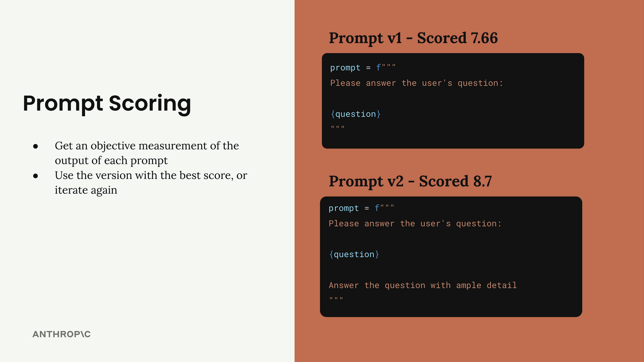Click the second bullet point dot
The height and width of the screenshot is (362, 644).
(36, 176)
